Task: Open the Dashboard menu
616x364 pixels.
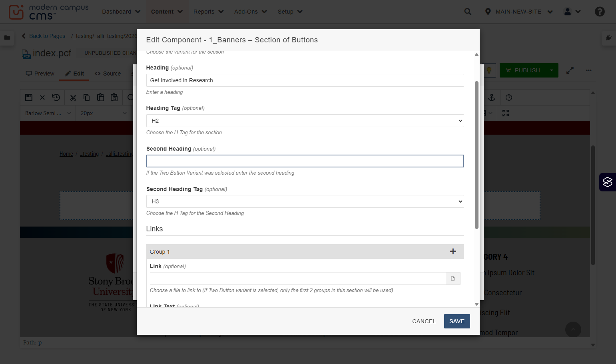Action: tap(121, 12)
